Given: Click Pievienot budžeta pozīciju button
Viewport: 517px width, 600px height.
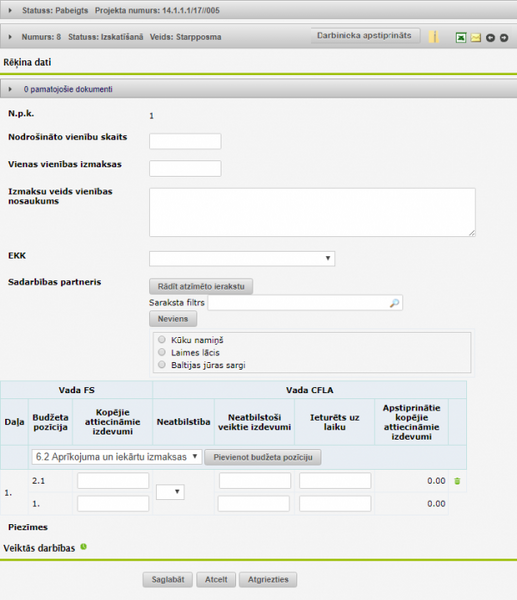Looking at the screenshot, I should tap(263, 457).
